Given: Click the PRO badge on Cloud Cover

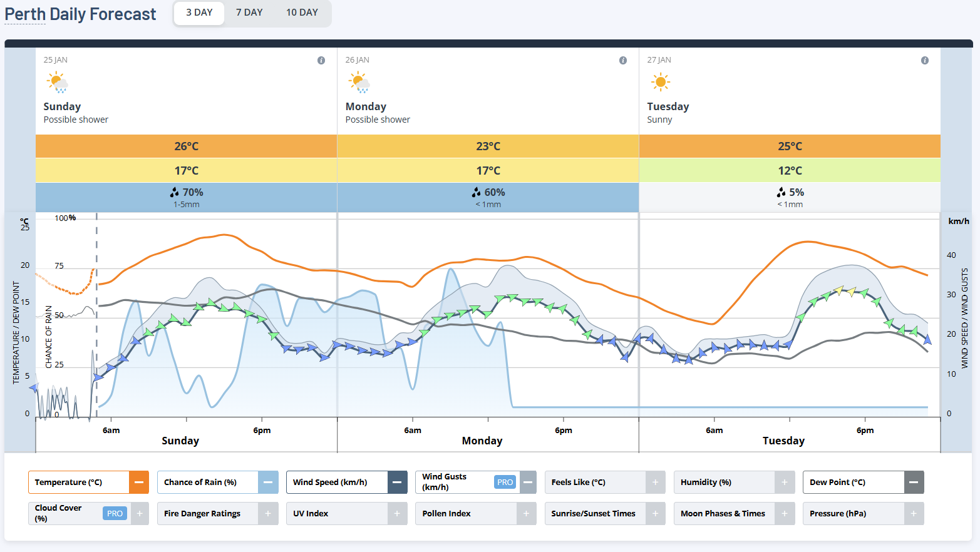Looking at the screenshot, I should click(x=115, y=513).
